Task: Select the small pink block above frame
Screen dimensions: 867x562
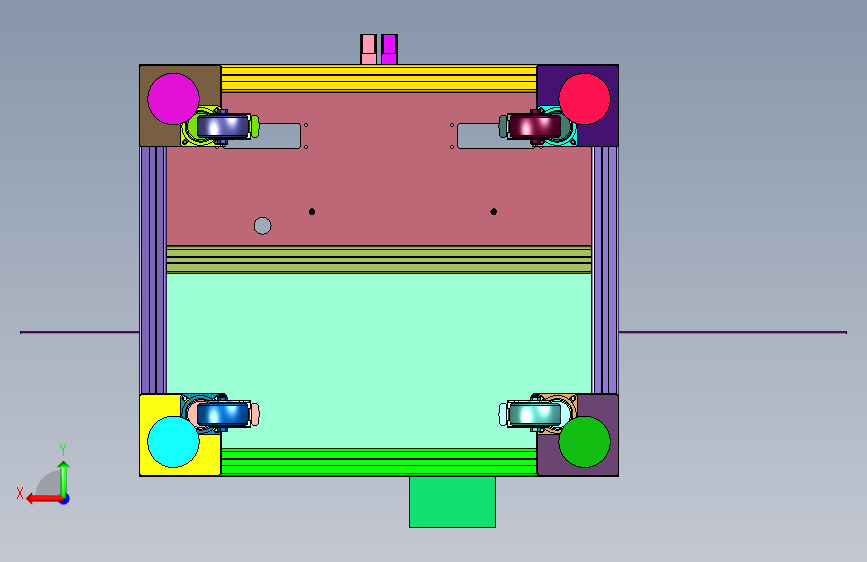Action: pos(368,49)
